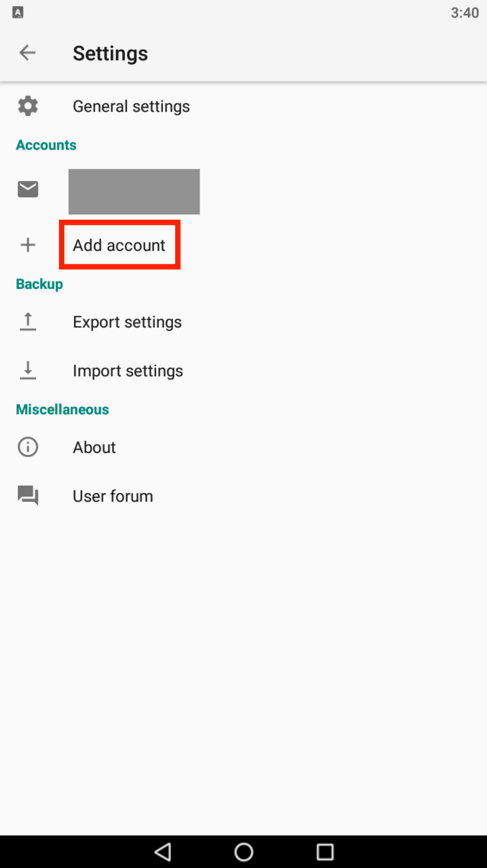Screen dimensions: 487x868
Task: Click the upload arrow icon for Export settings
Action: click(27, 322)
